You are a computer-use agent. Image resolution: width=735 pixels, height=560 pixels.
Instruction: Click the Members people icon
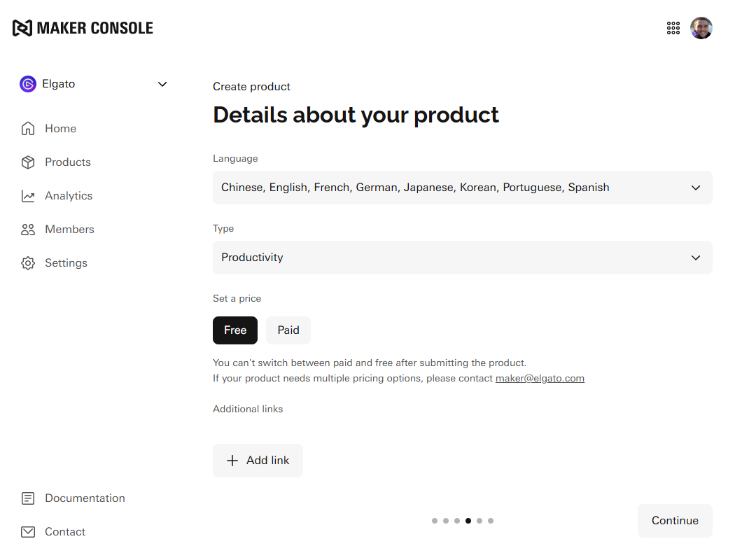coord(28,230)
